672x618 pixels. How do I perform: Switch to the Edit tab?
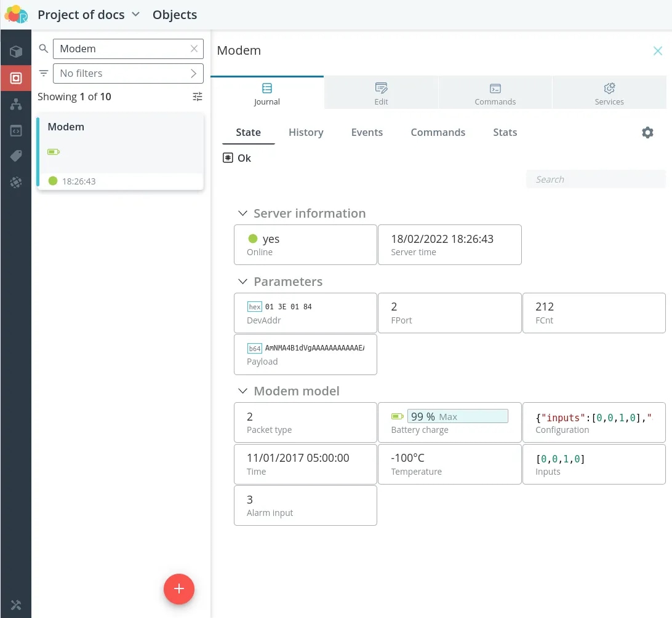381,93
